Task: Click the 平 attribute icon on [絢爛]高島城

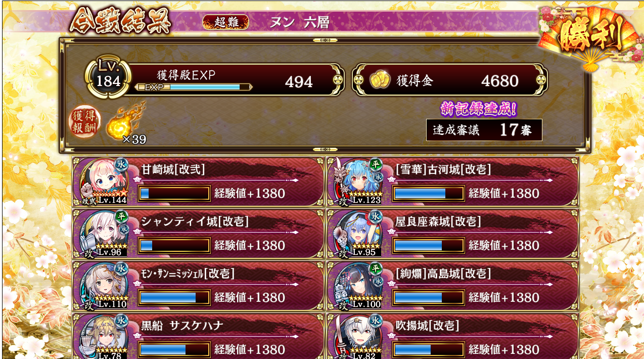Action: (x=375, y=267)
